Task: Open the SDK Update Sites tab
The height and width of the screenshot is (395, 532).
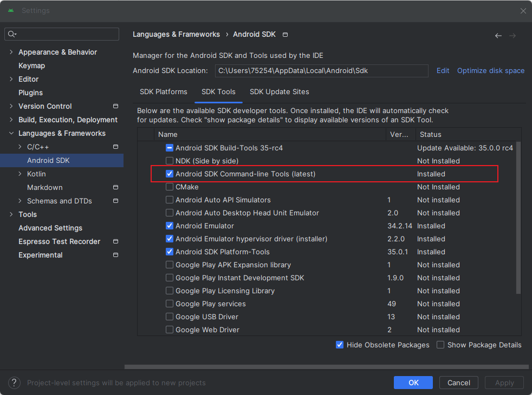Action: [279, 92]
